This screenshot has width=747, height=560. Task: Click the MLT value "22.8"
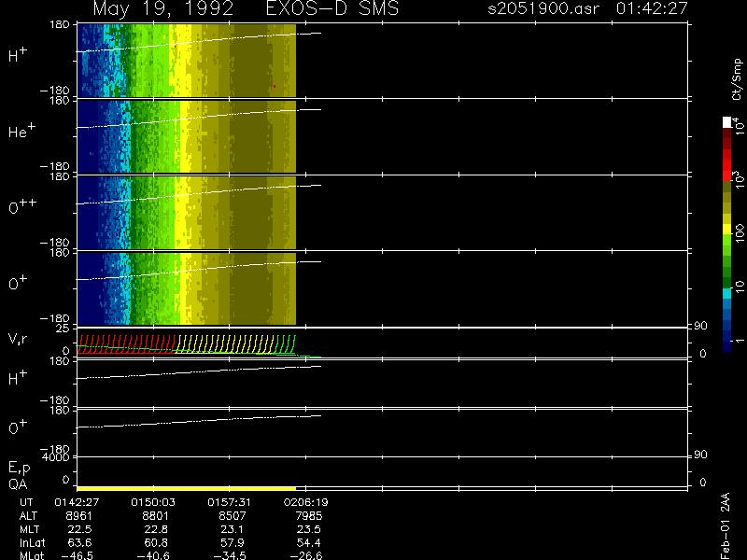156,529
